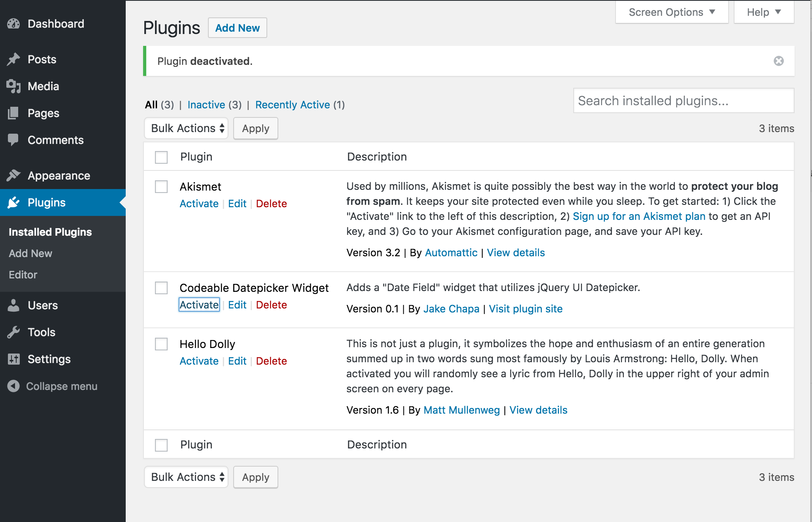Image resolution: width=812 pixels, height=522 pixels.
Task: Click the Collapse menu arrow icon
Action: (x=13, y=386)
